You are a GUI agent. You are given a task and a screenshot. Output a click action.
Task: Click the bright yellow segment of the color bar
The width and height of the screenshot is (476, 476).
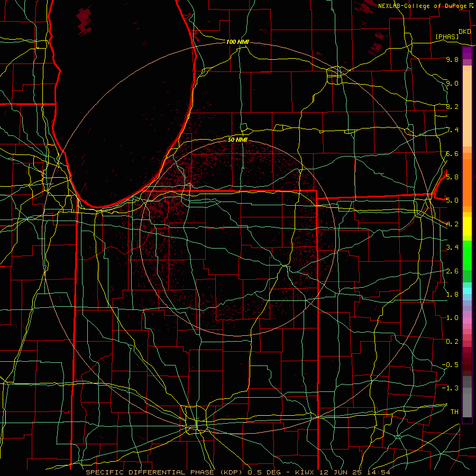(467, 226)
